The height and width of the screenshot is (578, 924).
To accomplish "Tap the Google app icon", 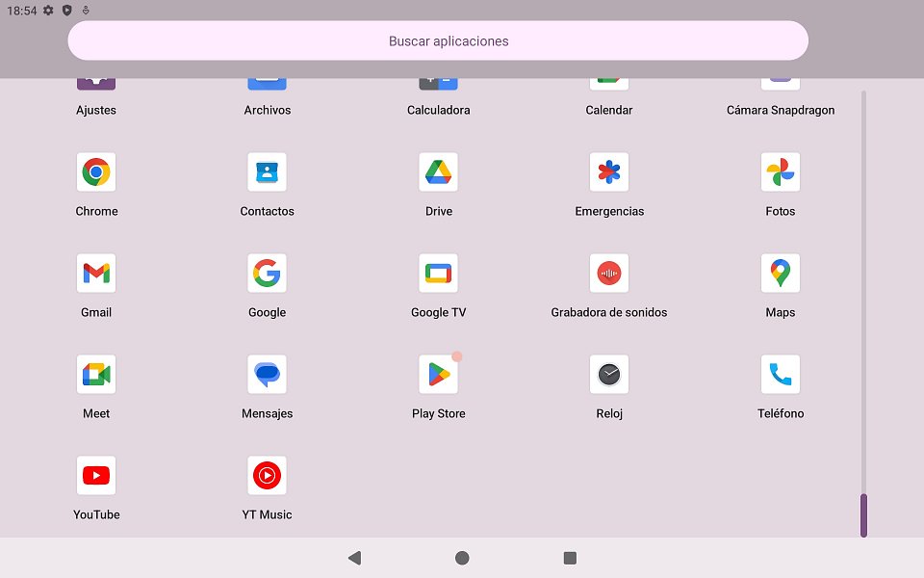I will point(267,273).
